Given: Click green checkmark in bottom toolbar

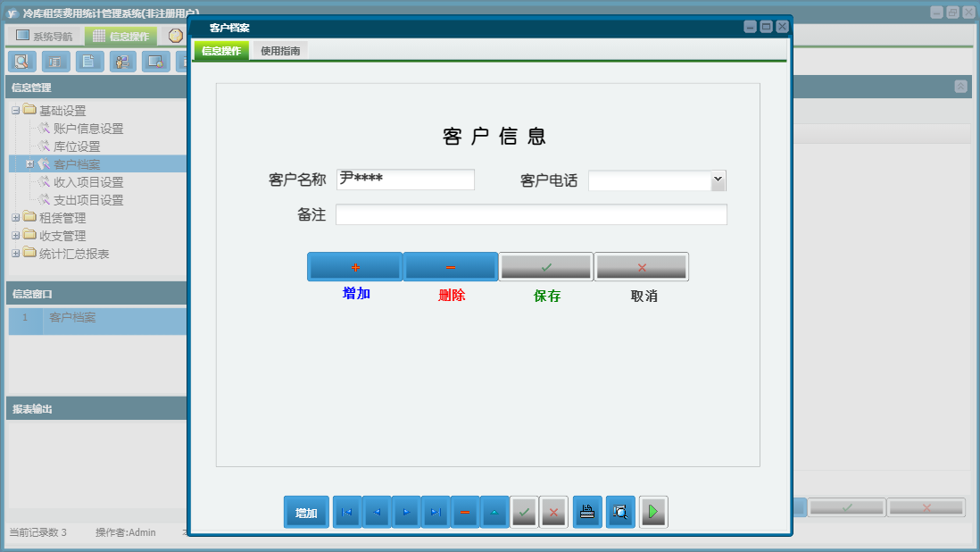Looking at the screenshot, I should coord(525,512).
